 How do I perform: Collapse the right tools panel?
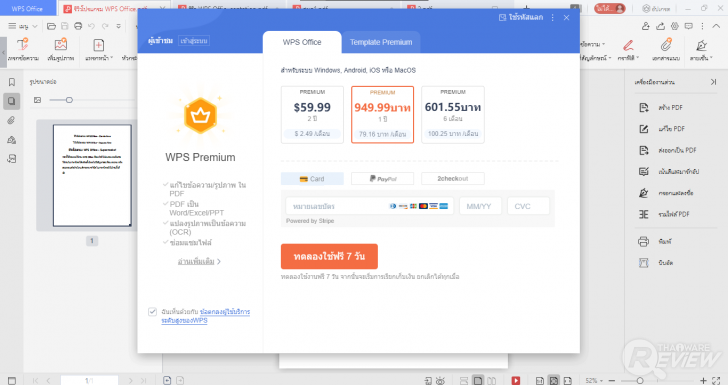click(713, 82)
